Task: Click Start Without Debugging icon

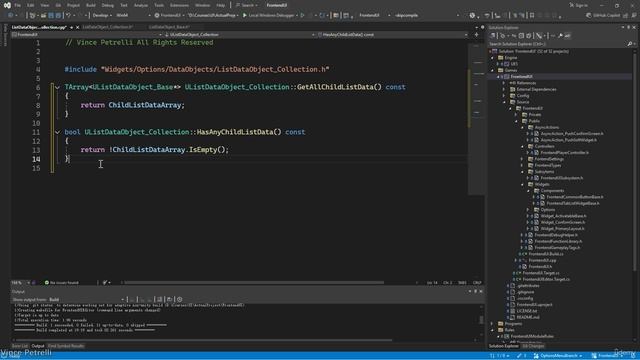Action: (x=302, y=15)
